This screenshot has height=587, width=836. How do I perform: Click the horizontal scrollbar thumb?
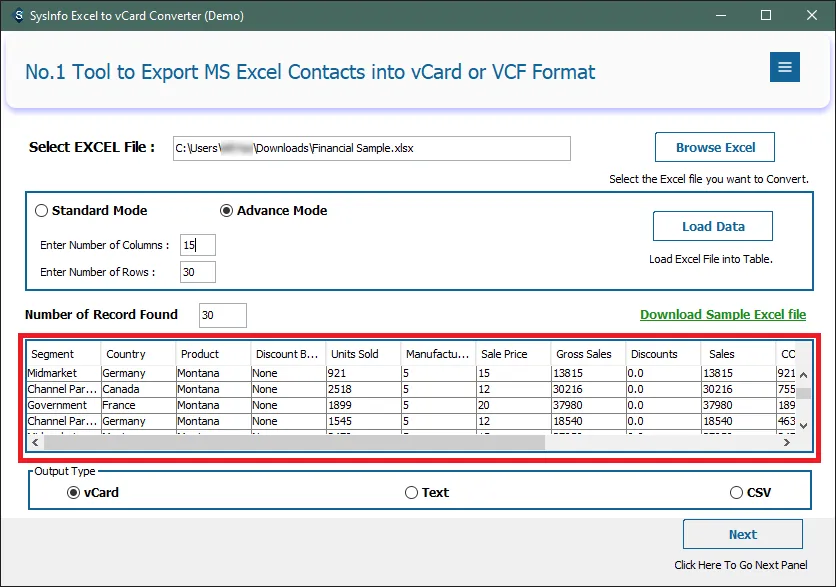(294, 442)
